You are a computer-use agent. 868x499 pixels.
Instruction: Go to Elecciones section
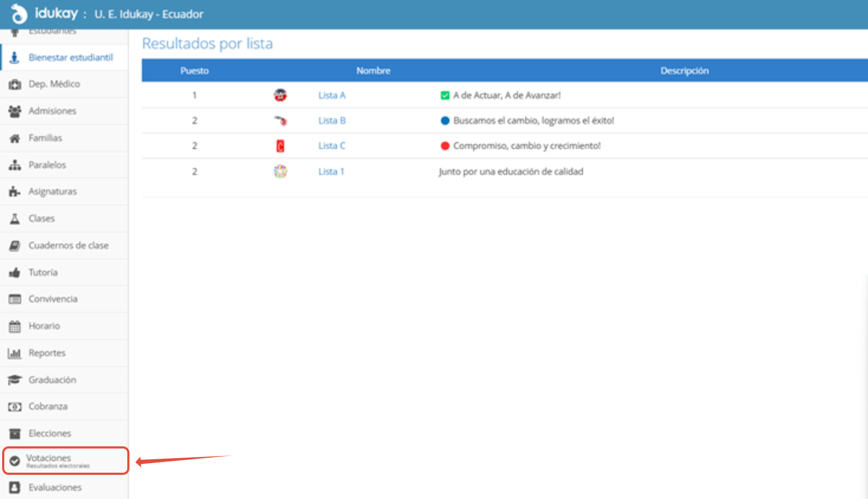coord(64,433)
